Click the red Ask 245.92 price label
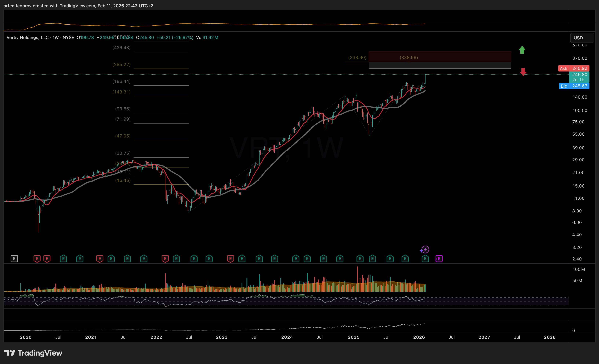The height and width of the screenshot is (364, 599). coord(574,68)
